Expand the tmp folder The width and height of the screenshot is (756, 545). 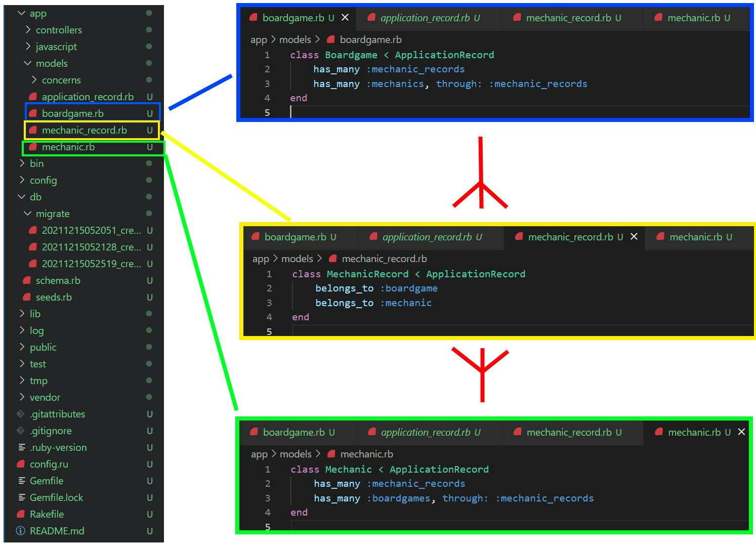tap(22, 381)
